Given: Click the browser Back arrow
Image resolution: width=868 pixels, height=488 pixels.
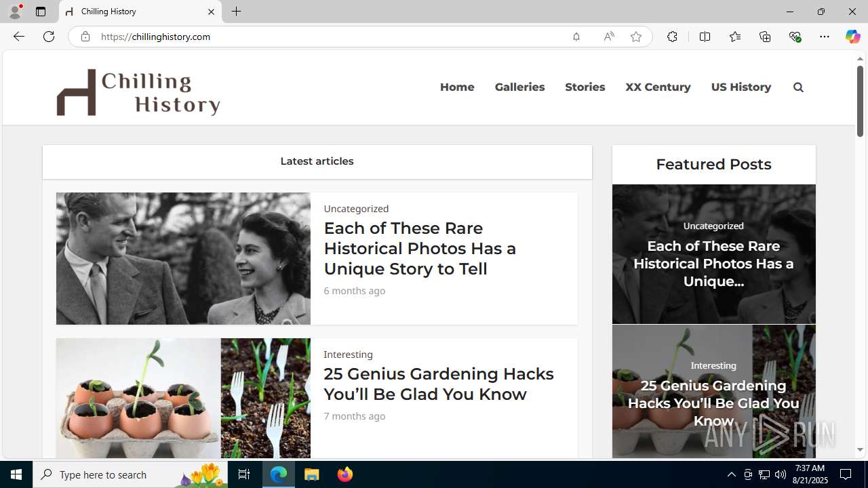Looking at the screenshot, I should pyautogui.click(x=18, y=37).
